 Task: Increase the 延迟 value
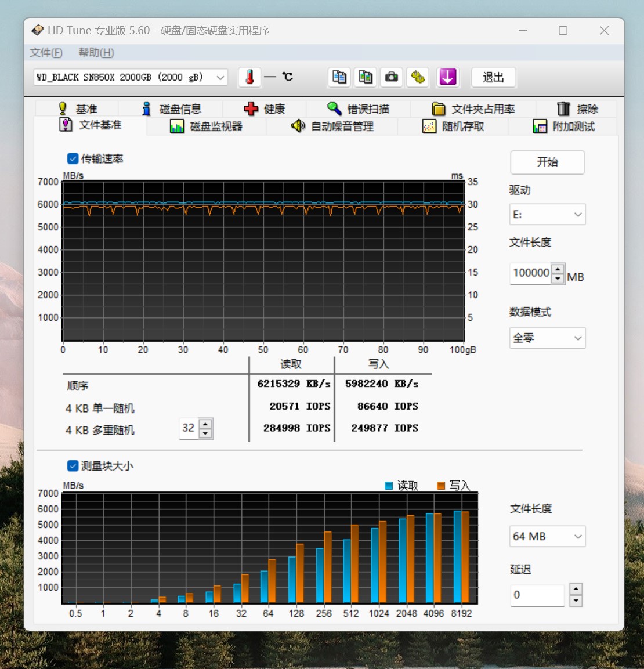(576, 589)
